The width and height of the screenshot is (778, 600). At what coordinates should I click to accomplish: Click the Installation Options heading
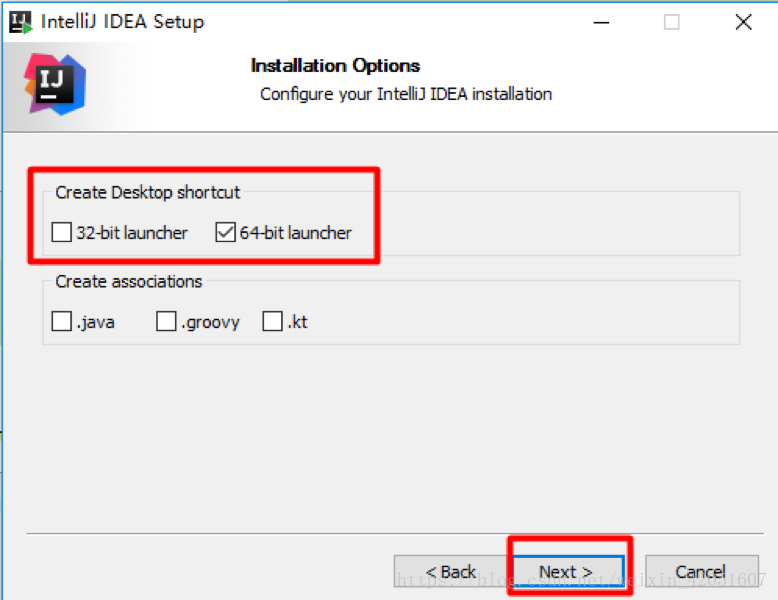[x=335, y=66]
